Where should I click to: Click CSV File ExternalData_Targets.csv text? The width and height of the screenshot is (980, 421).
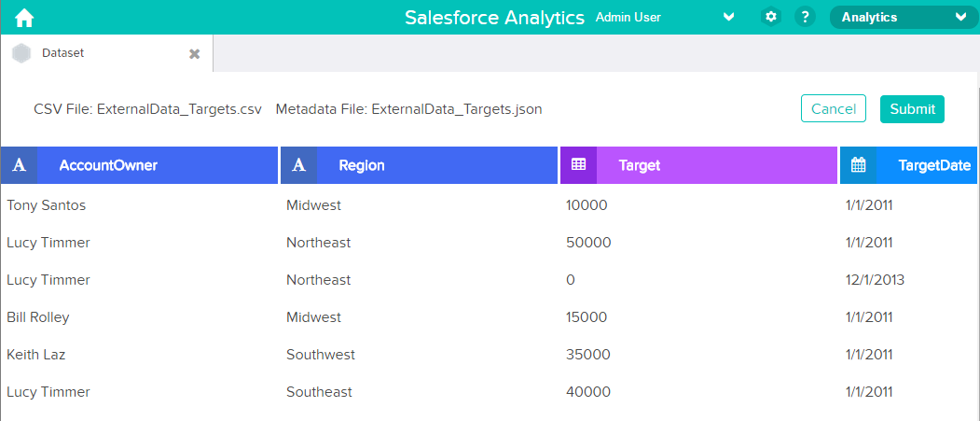tap(147, 109)
